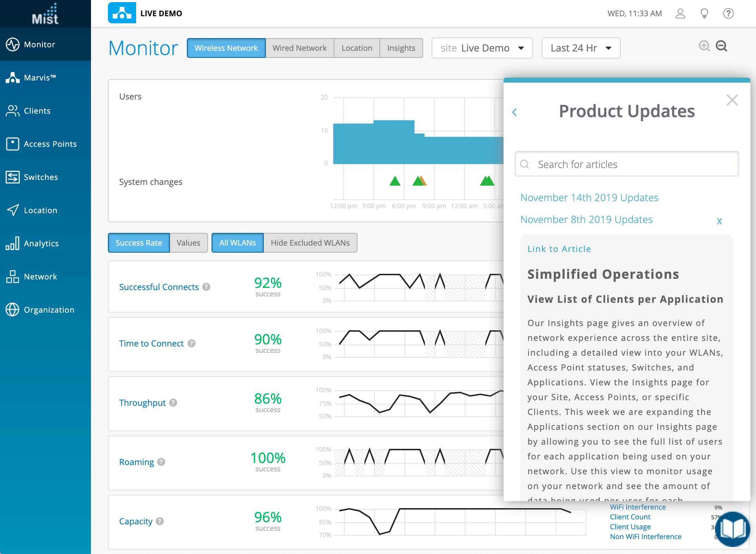Viewport: 756px width, 554px height.
Task: Open the lightbulb product updates icon
Action: point(704,13)
